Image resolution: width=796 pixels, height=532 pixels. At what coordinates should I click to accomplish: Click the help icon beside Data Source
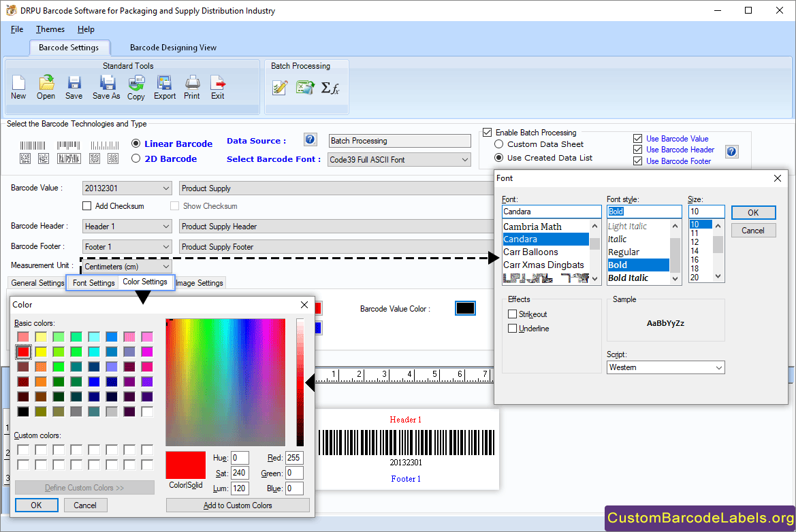(x=311, y=139)
